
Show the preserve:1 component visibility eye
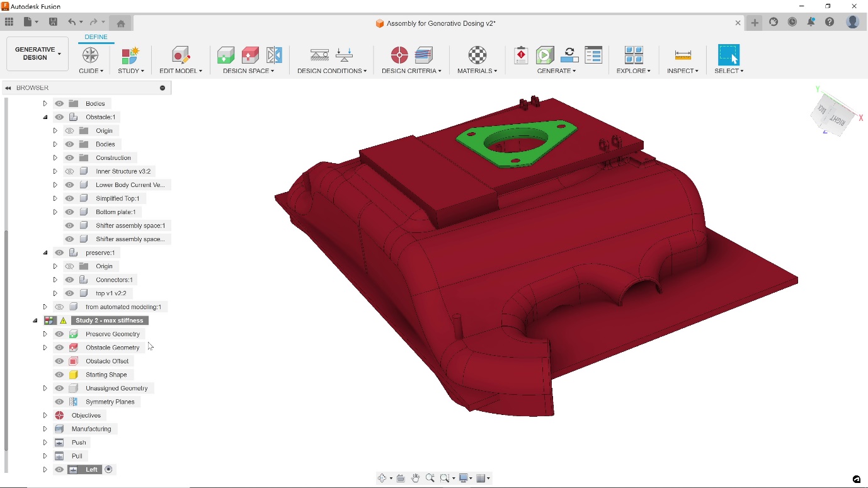click(x=59, y=252)
